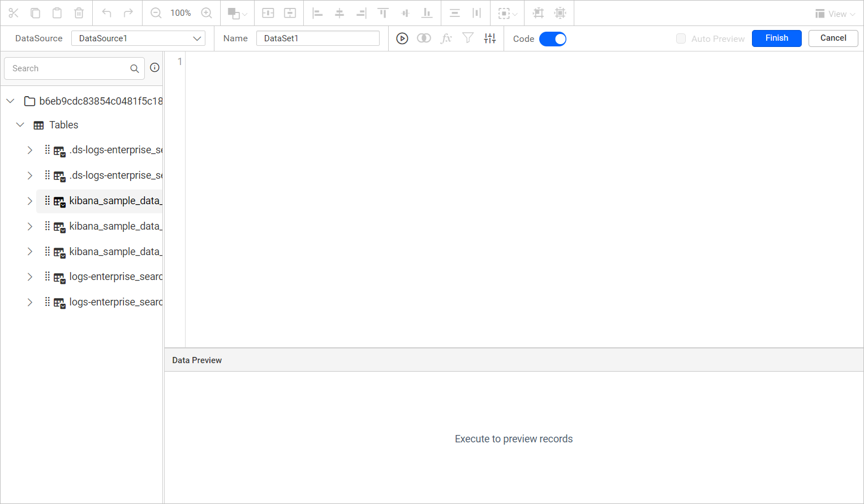The height and width of the screenshot is (504, 864).
Task: Click the Finish button
Action: tap(776, 38)
